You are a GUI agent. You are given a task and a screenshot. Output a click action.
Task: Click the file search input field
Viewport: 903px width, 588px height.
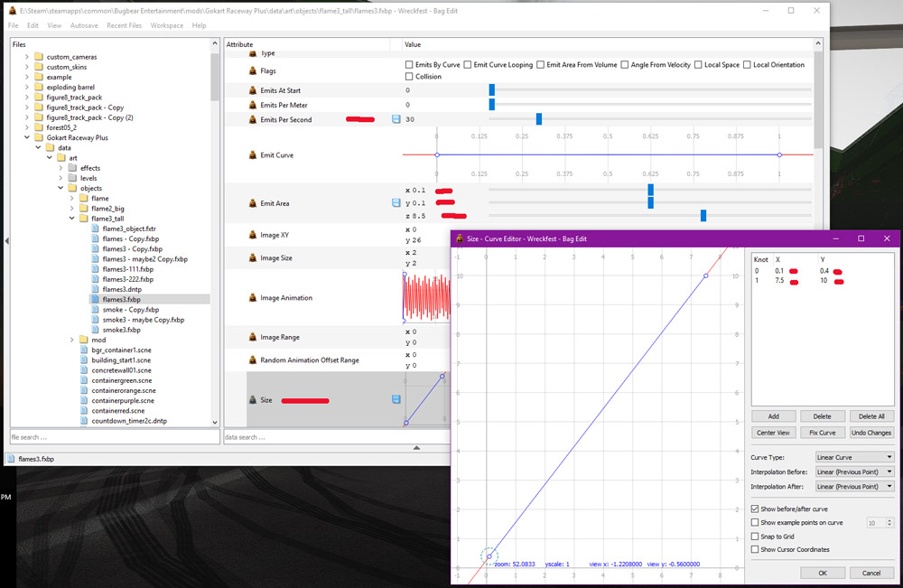coord(115,437)
